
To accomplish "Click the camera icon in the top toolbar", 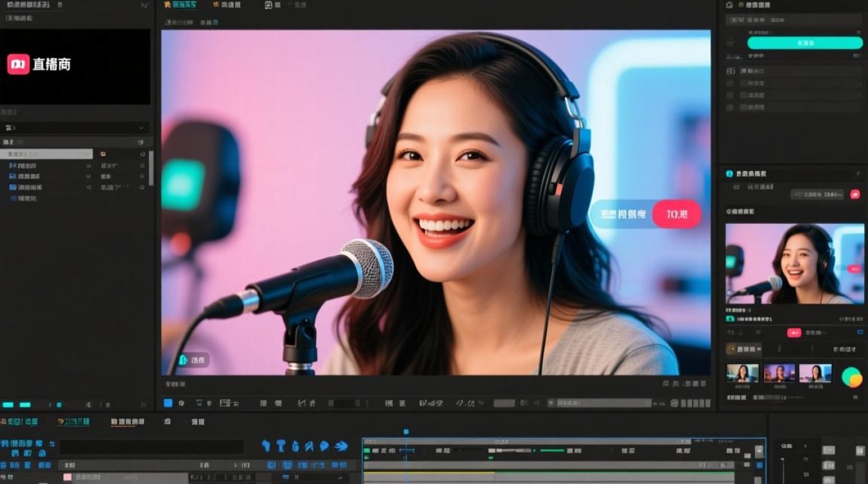I will [x=267, y=5].
